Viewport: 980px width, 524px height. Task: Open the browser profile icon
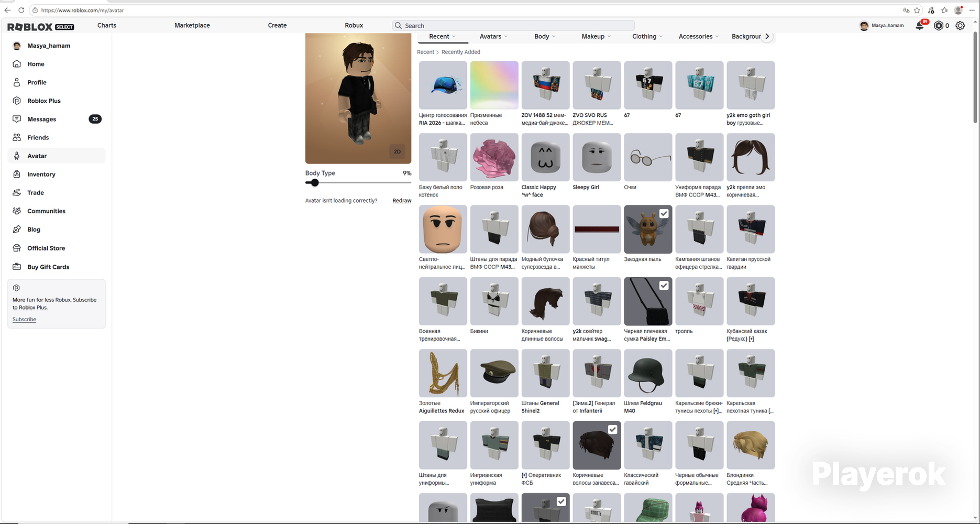959,10
